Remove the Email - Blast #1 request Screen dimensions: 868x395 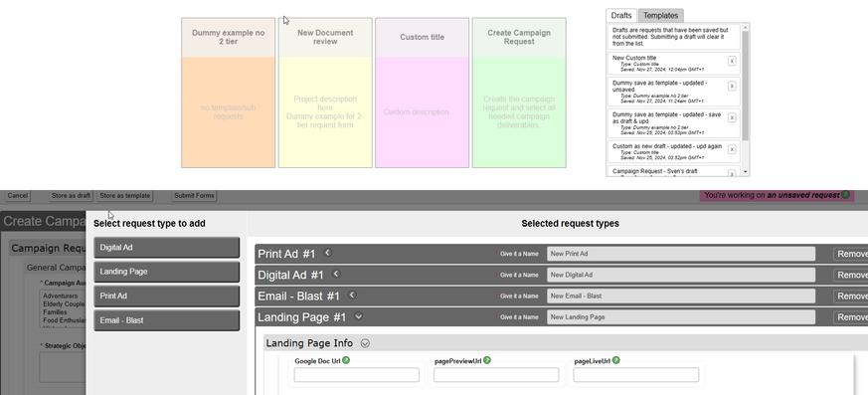coord(851,296)
